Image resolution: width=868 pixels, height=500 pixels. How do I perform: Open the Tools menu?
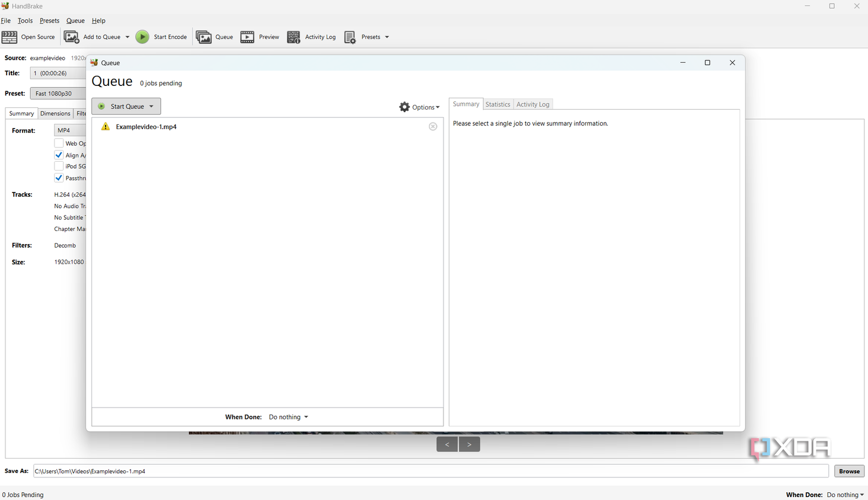25,21
